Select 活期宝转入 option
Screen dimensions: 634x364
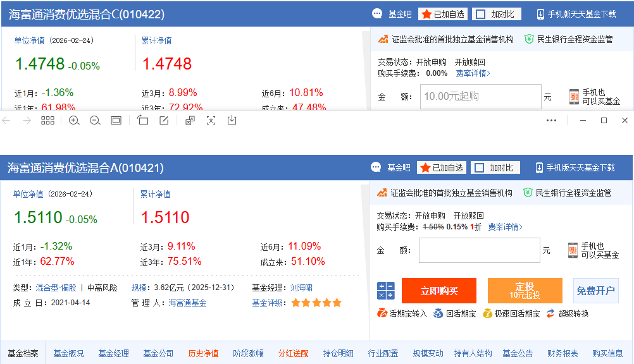[x=402, y=313]
